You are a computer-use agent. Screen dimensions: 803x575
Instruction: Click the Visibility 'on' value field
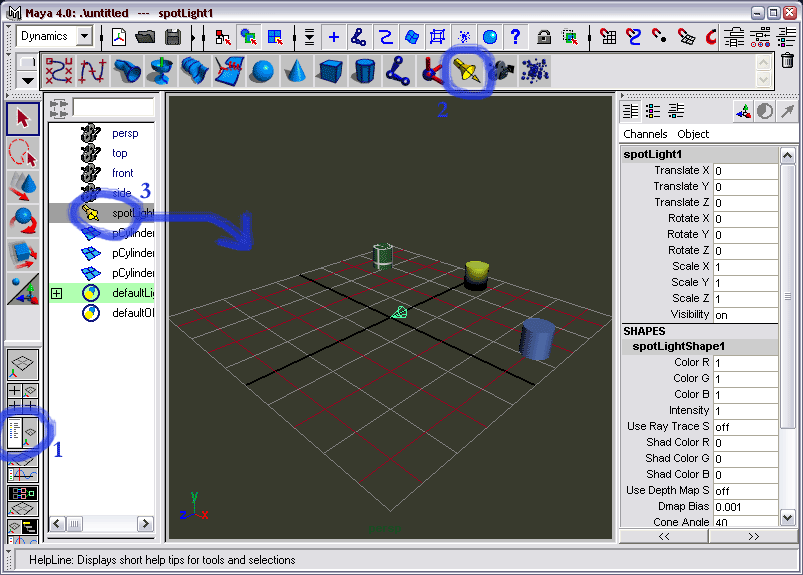744,314
